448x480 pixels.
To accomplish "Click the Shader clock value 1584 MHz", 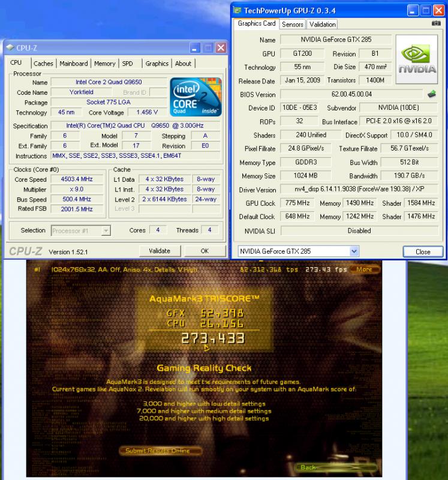I will [421, 203].
